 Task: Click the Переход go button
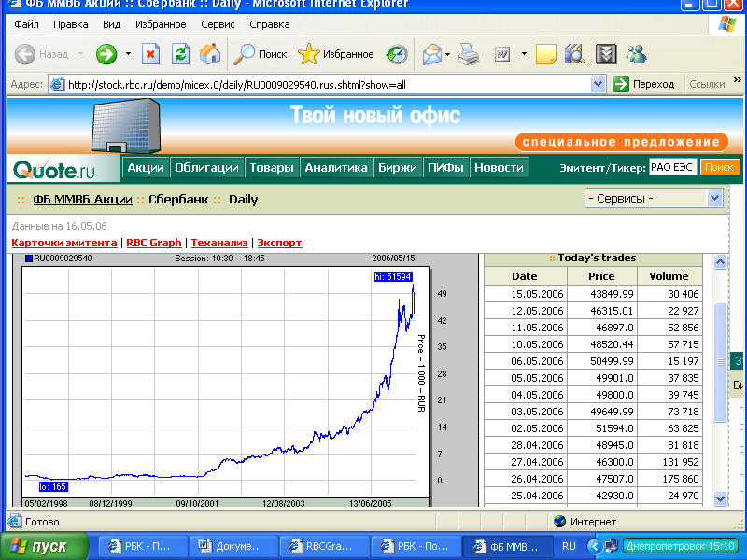click(x=643, y=84)
